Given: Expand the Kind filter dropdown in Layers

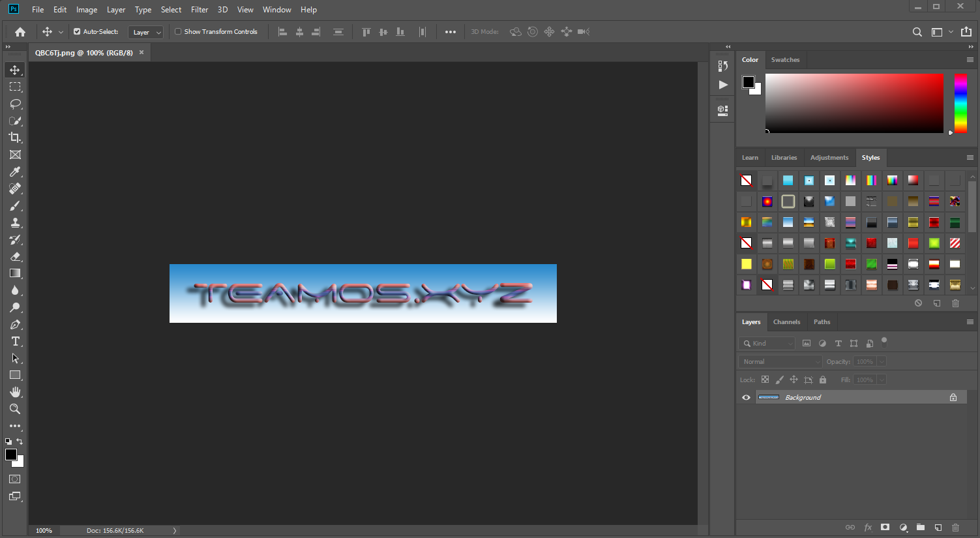Looking at the screenshot, I should (x=767, y=343).
